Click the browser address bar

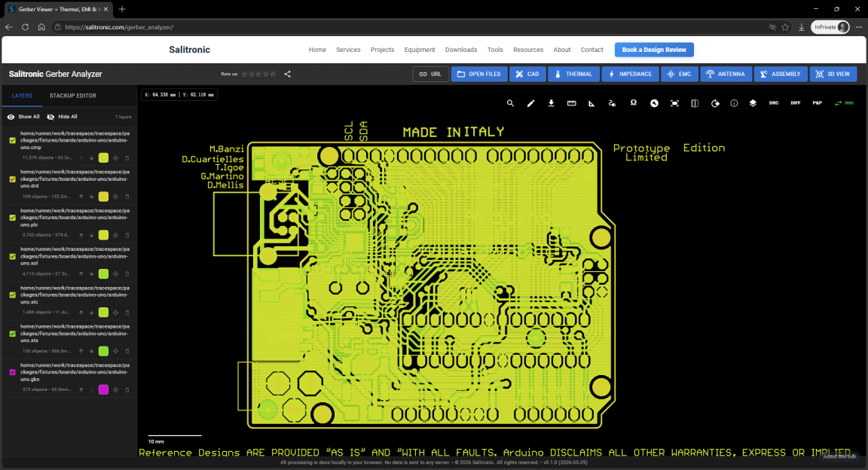[410, 27]
